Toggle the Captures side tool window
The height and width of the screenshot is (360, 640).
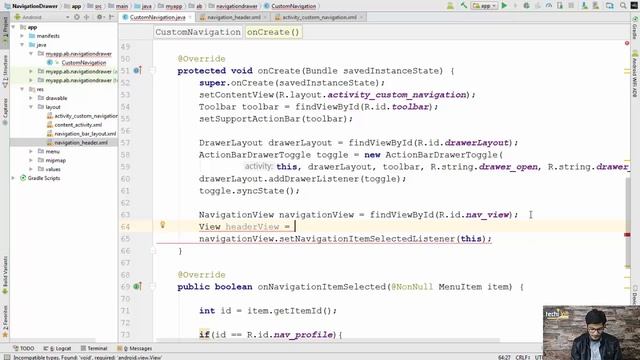coord(5,111)
